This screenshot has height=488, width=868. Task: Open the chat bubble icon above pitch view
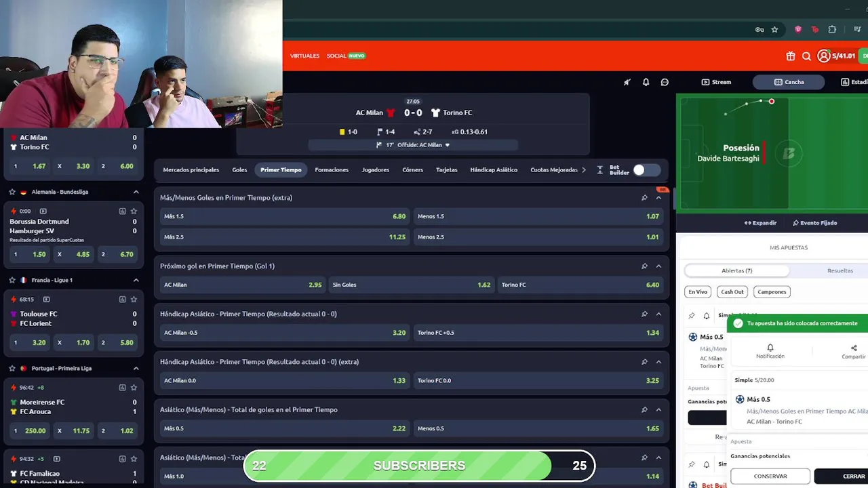pyautogui.click(x=665, y=82)
